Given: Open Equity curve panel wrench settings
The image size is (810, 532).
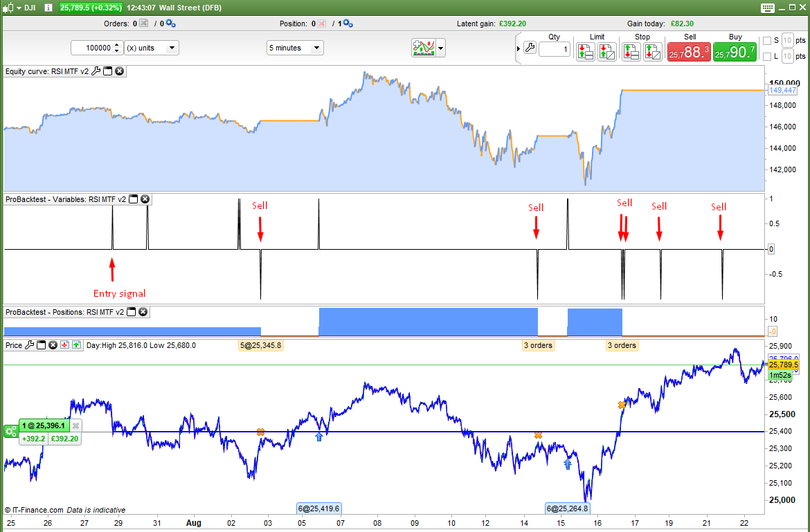Looking at the screenshot, I should (96, 71).
